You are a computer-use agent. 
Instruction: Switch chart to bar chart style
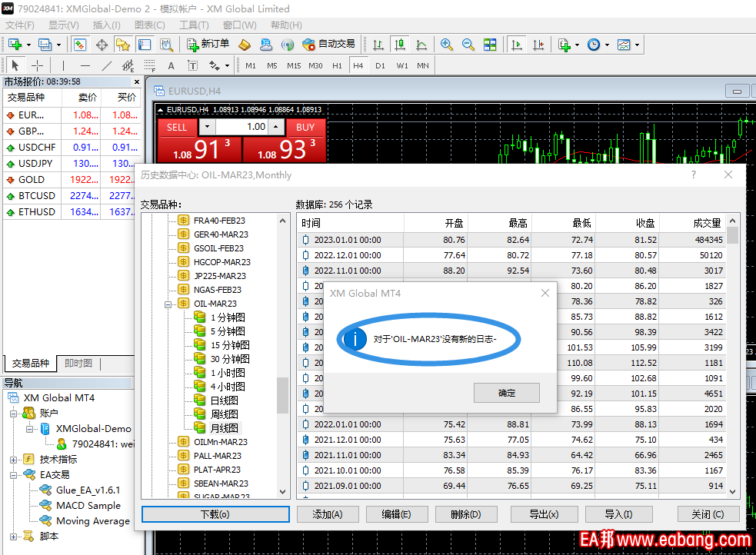point(378,45)
